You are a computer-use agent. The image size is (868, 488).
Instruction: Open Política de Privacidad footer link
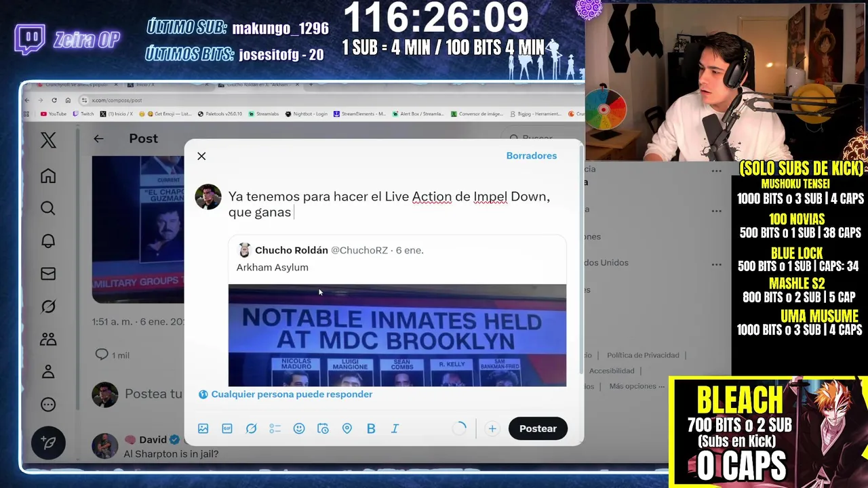coord(643,355)
